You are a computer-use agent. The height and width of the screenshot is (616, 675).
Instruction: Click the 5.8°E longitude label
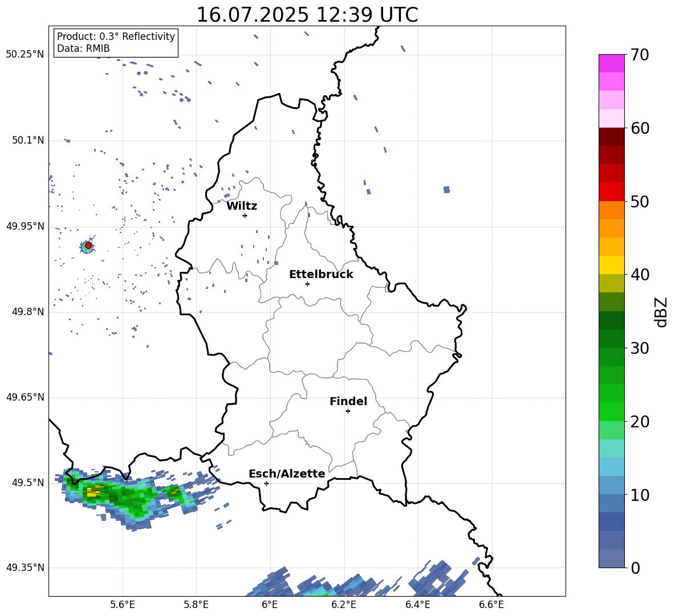196,605
